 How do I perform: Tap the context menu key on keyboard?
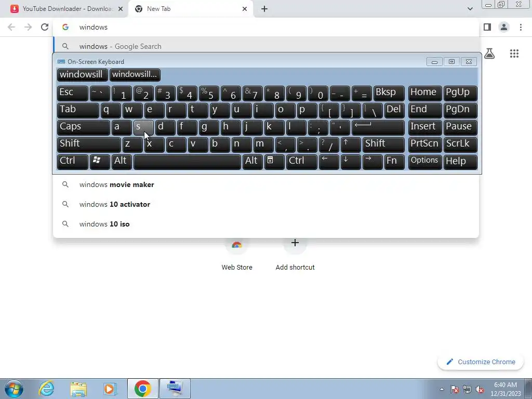point(274,162)
